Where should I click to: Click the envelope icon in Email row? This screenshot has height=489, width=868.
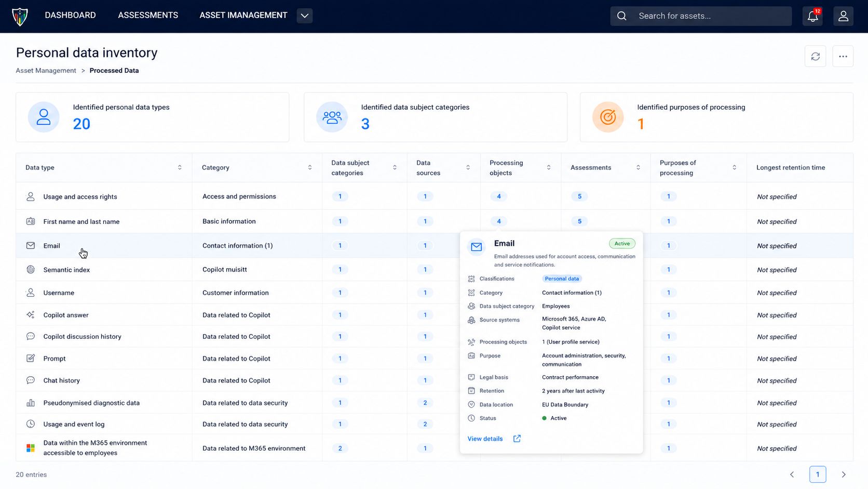31,245
